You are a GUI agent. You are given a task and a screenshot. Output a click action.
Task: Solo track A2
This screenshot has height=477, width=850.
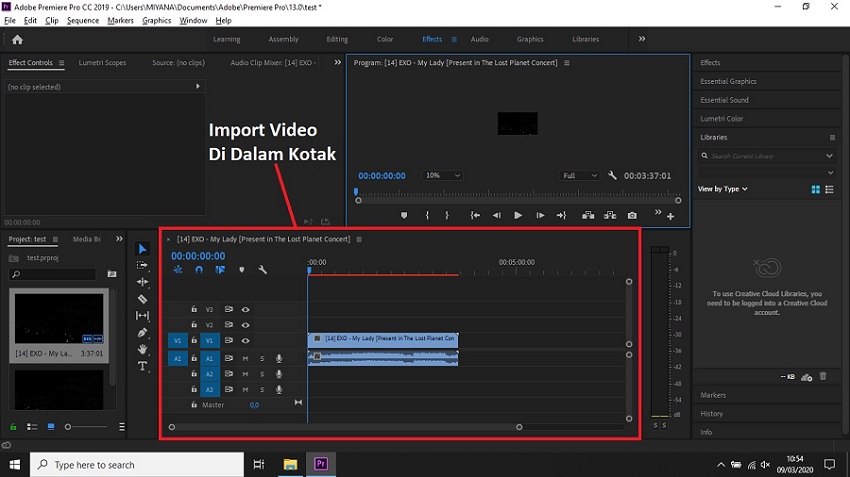[x=262, y=374]
